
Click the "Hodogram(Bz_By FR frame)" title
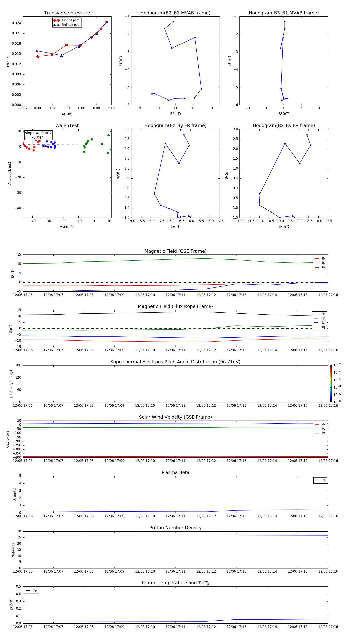coord(175,125)
